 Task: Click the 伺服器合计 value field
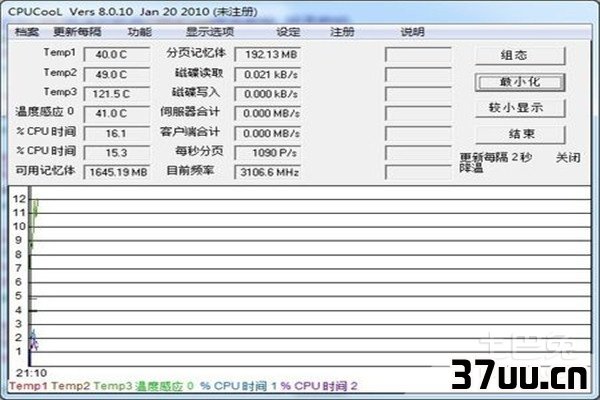tap(267, 114)
